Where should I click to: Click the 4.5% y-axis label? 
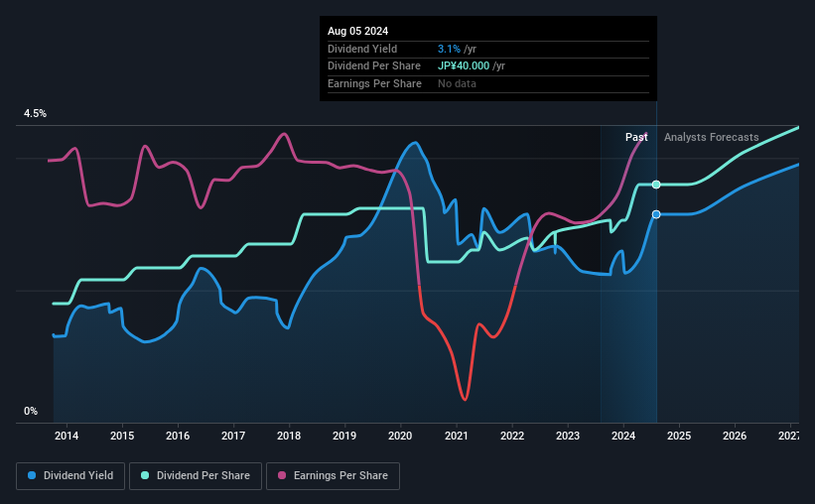point(36,114)
